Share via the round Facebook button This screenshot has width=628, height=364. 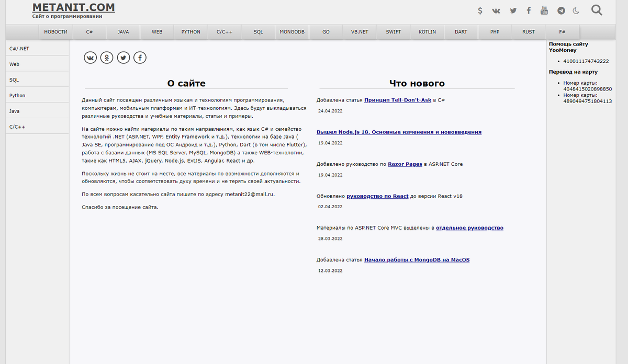[140, 58]
